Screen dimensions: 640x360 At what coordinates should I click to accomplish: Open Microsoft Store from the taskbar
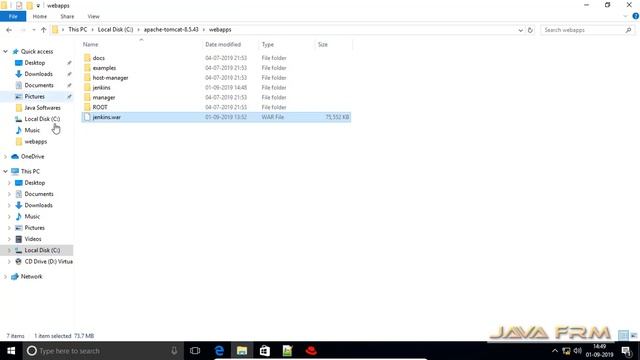tap(264, 351)
